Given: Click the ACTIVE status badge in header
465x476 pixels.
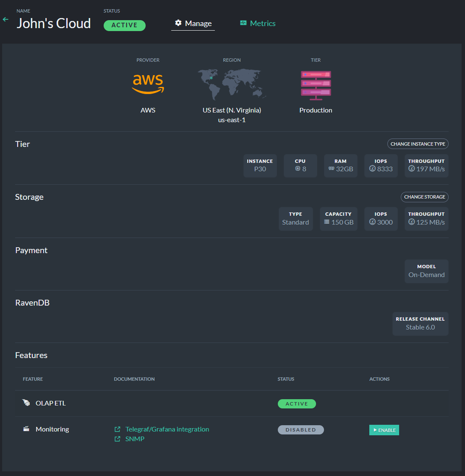Looking at the screenshot, I should [125, 25].
